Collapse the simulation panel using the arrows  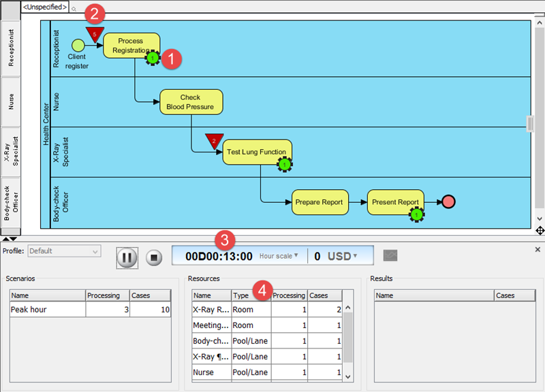click(x=9, y=239)
